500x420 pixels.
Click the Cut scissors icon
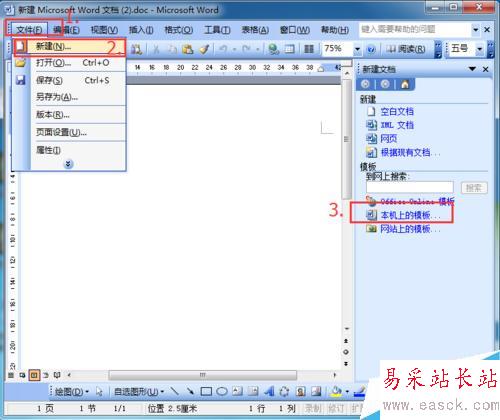coord(156,49)
